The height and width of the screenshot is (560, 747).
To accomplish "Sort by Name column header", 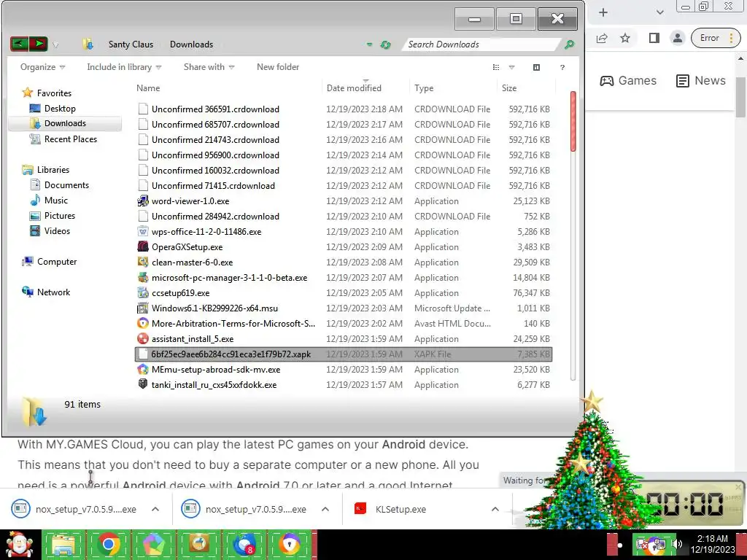I will [148, 88].
